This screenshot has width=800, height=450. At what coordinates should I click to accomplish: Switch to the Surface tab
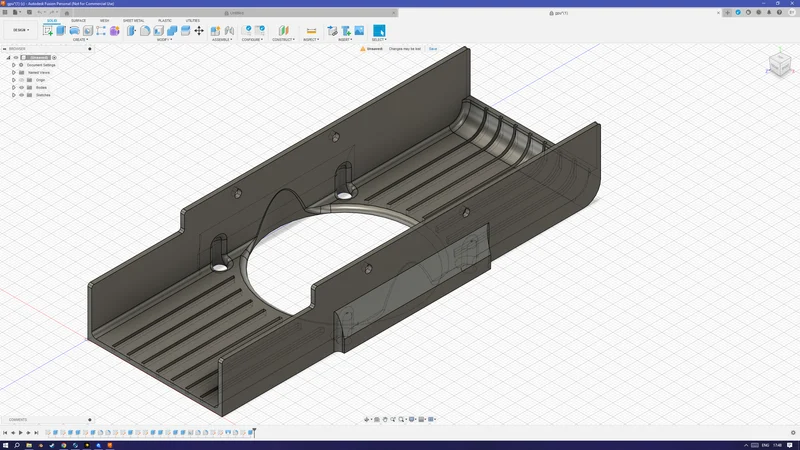79,21
